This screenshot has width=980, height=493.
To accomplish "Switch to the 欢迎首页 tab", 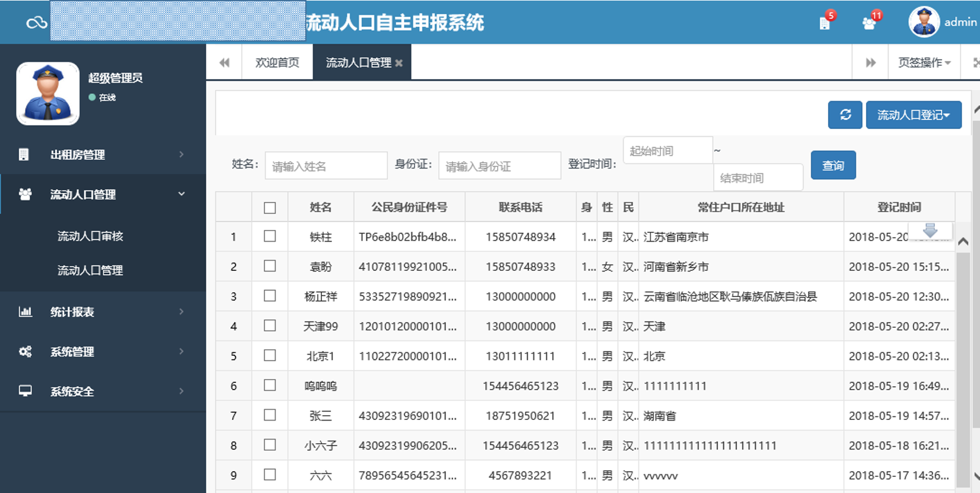I will (x=277, y=62).
